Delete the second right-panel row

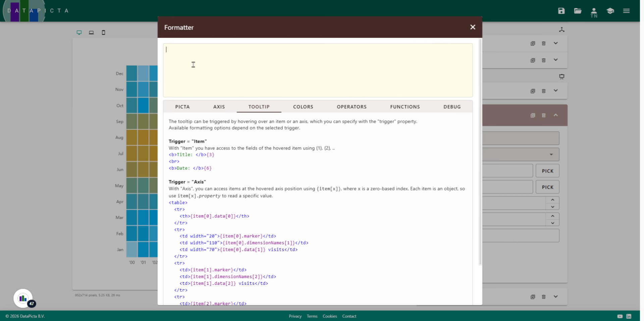point(544,60)
